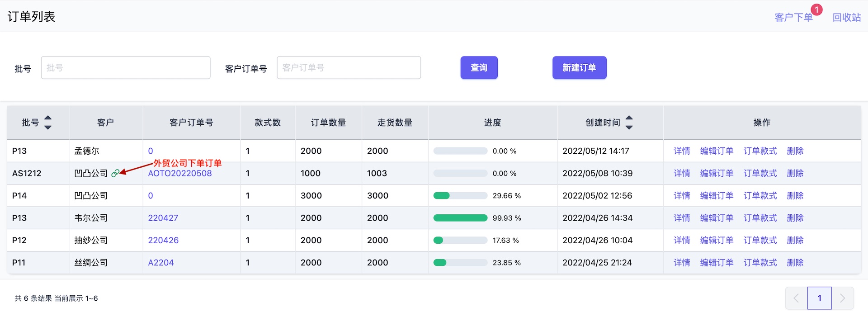Click the 29.66 % progress bar
The width and height of the screenshot is (868, 312).
coord(460,195)
